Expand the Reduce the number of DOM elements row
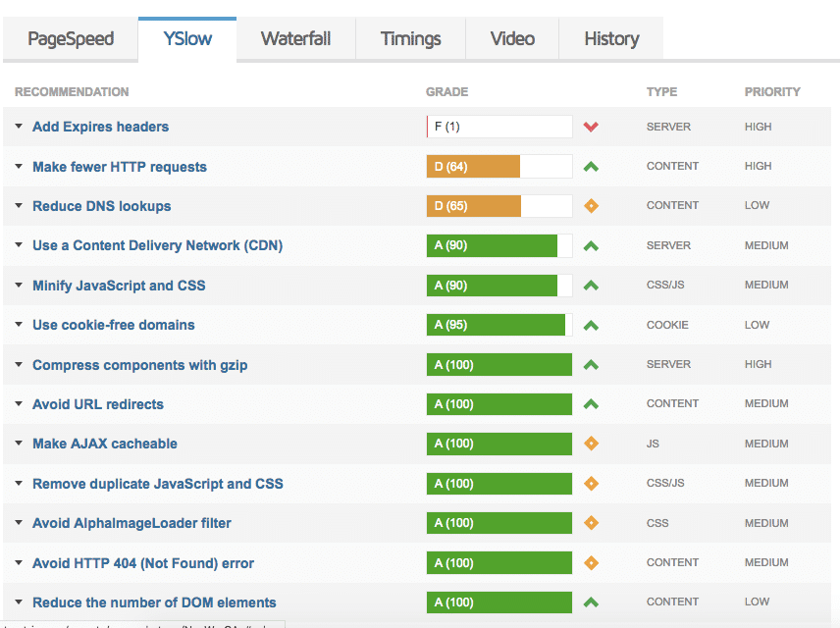Screen dimensions: 840x628 [17, 602]
